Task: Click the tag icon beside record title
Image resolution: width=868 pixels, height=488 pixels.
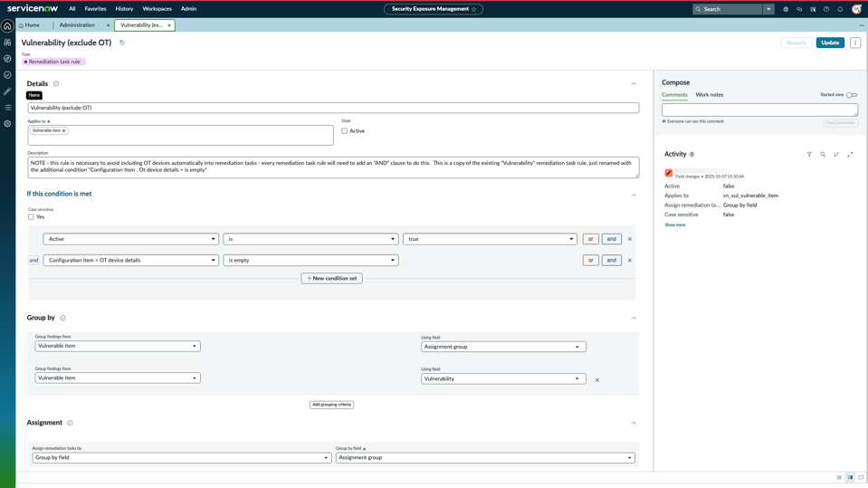Action: [x=122, y=43]
